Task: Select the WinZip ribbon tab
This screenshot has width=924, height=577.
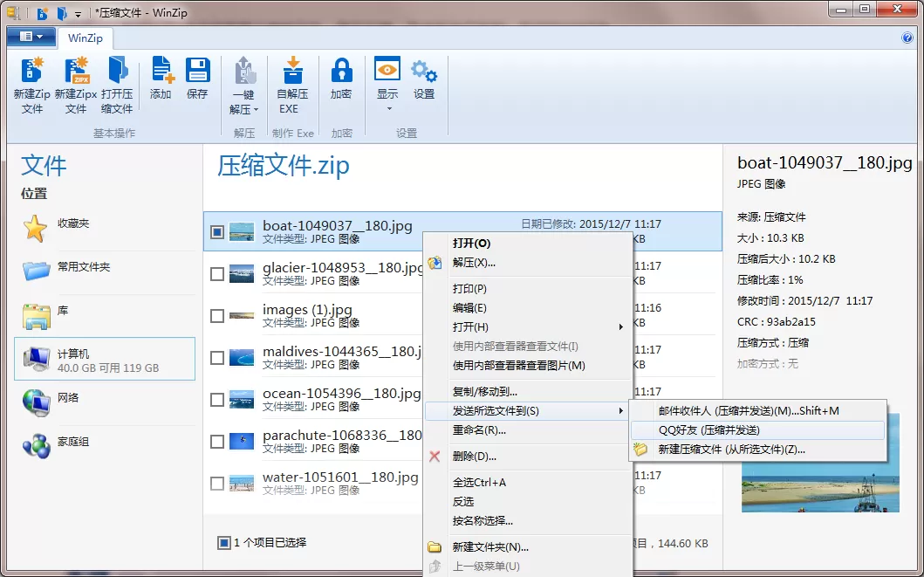Action: pyautogui.click(x=86, y=38)
